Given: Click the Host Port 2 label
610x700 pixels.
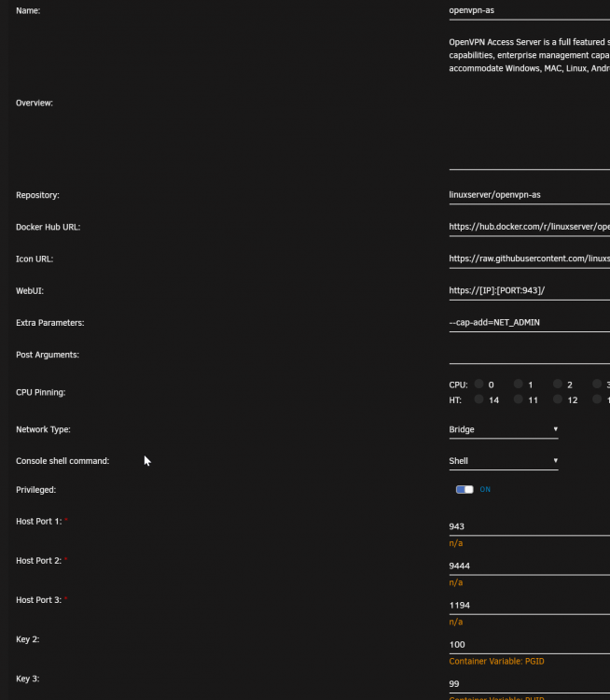Looking at the screenshot, I should pos(39,561).
